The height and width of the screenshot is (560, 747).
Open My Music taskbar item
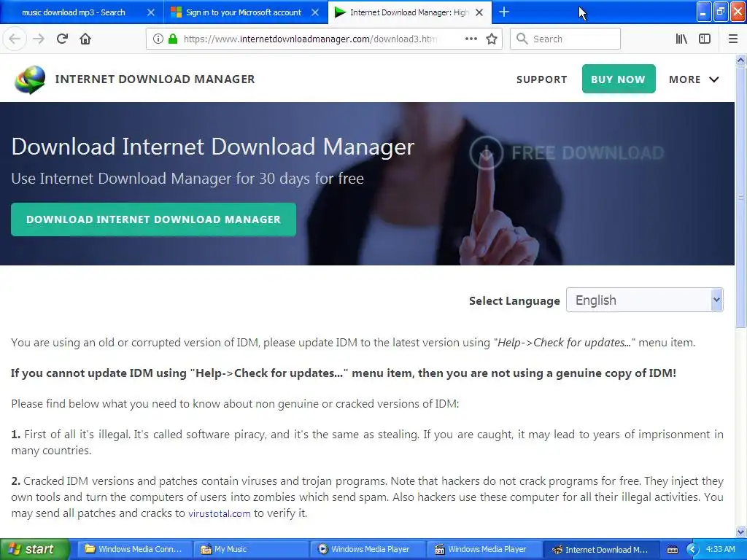(x=251, y=549)
